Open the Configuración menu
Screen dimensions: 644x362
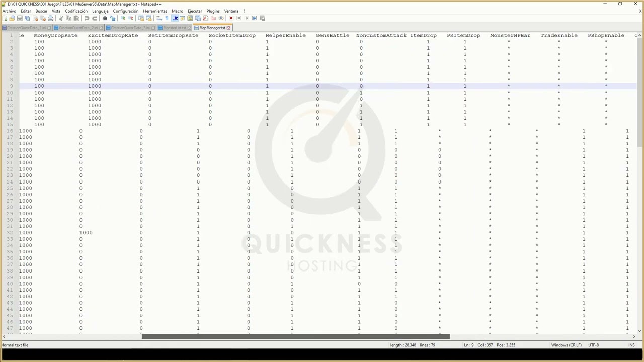click(125, 11)
